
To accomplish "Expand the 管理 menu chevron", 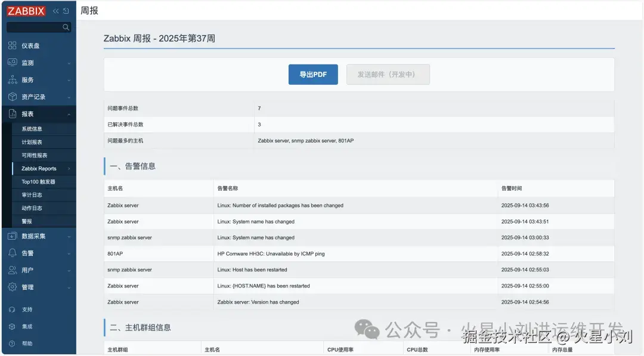I will pyautogui.click(x=69, y=288).
